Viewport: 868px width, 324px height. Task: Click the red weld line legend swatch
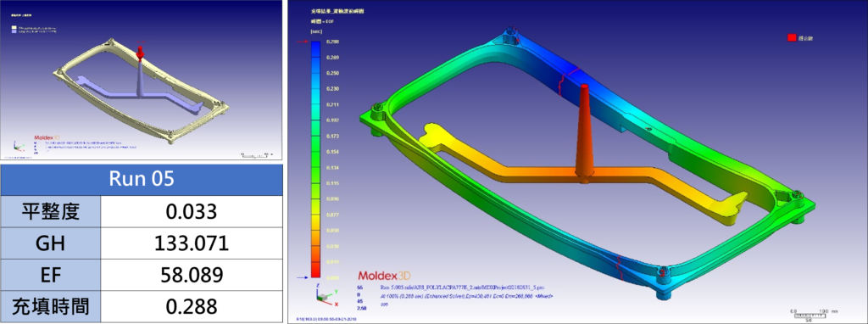click(x=792, y=37)
